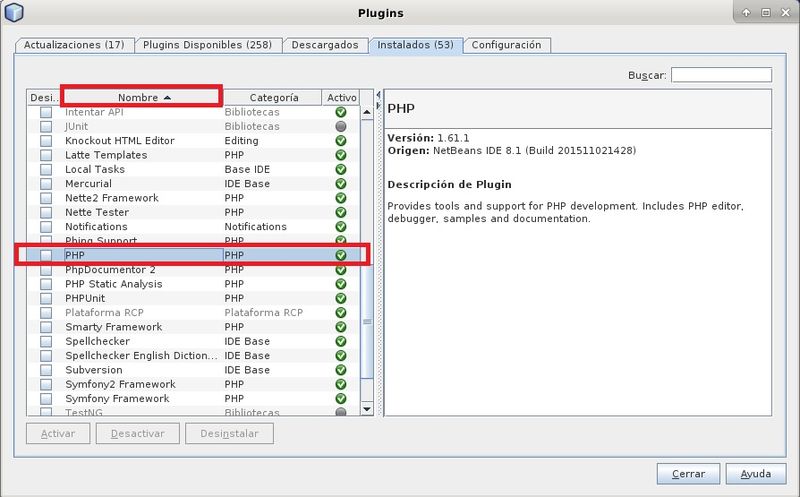Click active status icon for Knockout HTML Editor
The height and width of the screenshot is (497, 800).
341,141
